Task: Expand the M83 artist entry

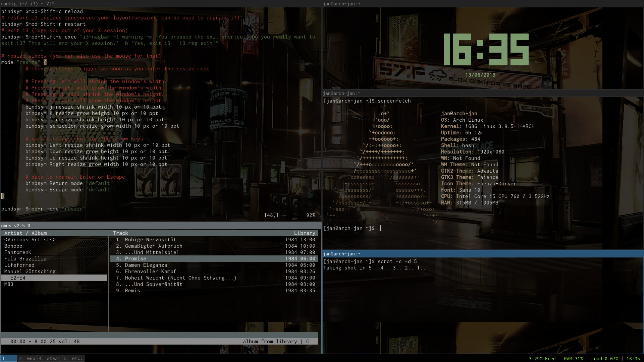Action: coord(9,284)
